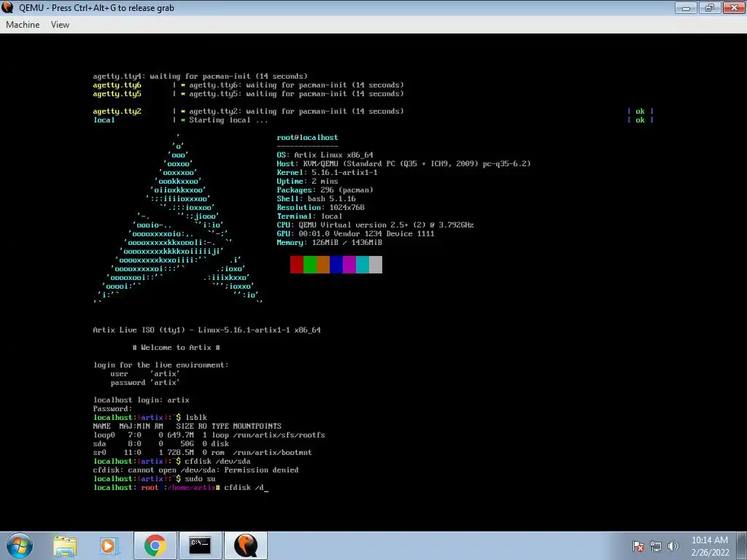Open network status tray icon
Screen dimensions: 747x560
pyautogui.click(x=656, y=546)
